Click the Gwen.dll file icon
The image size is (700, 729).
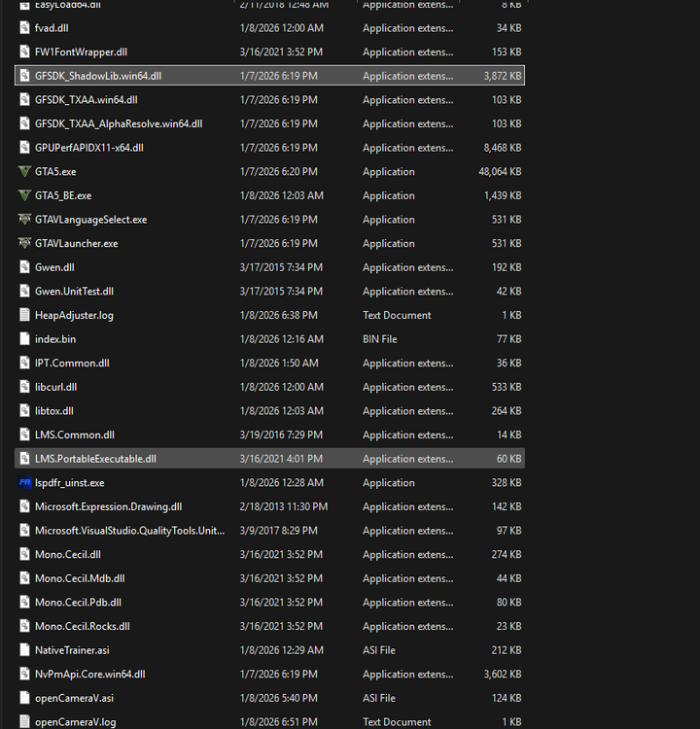24,267
